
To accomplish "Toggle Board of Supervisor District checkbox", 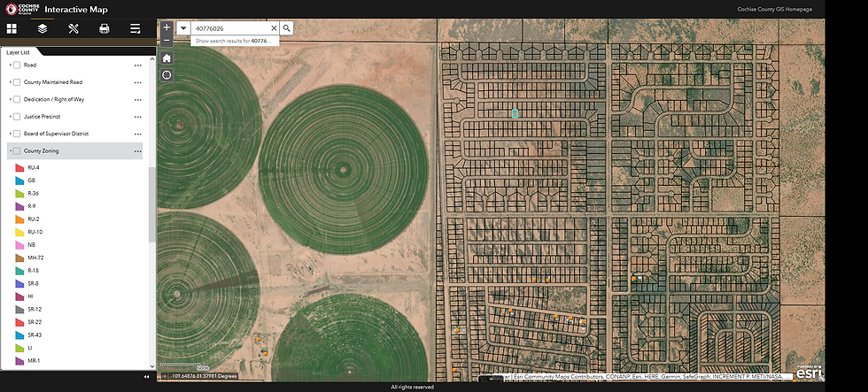I will pyautogui.click(x=17, y=134).
